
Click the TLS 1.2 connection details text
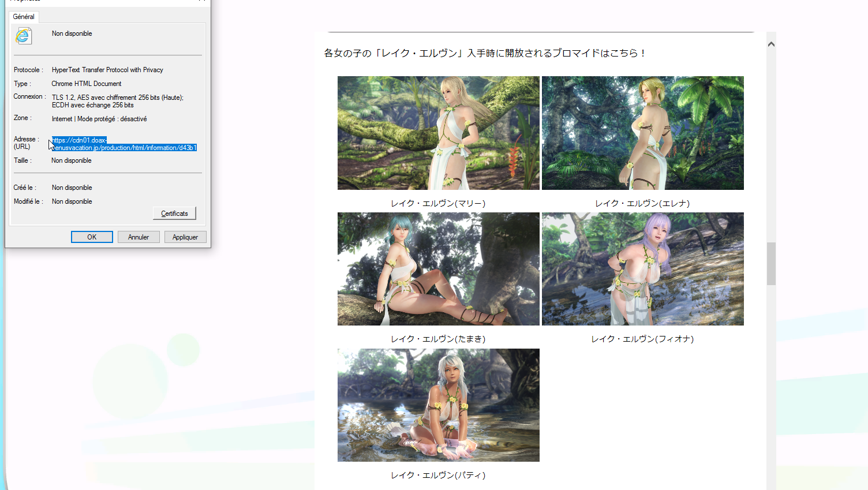tap(118, 101)
